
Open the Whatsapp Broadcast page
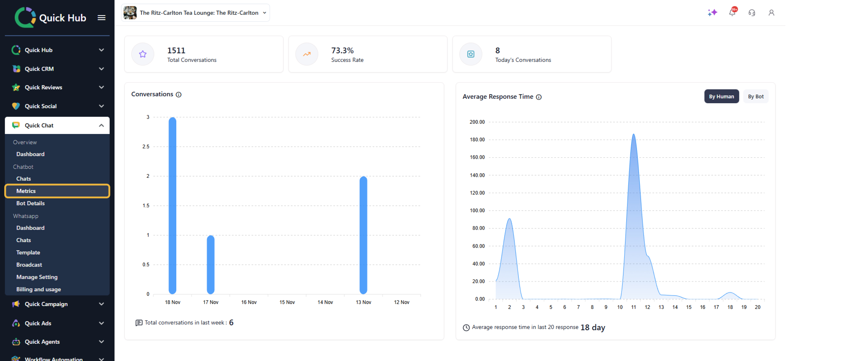pos(29,265)
